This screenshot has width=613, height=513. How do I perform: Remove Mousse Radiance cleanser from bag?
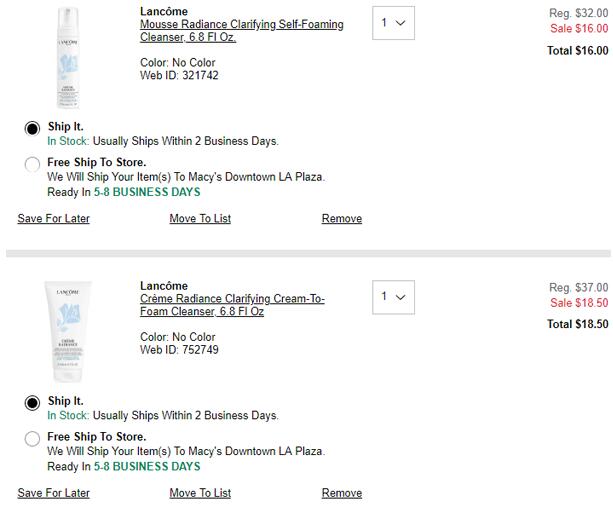click(342, 219)
